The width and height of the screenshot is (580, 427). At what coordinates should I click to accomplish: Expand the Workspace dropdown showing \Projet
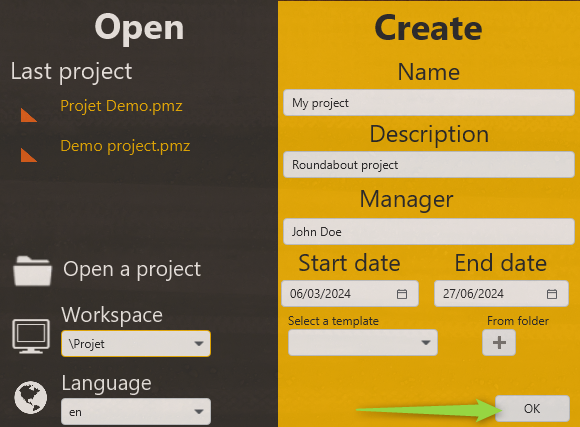[x=136, y=344]
